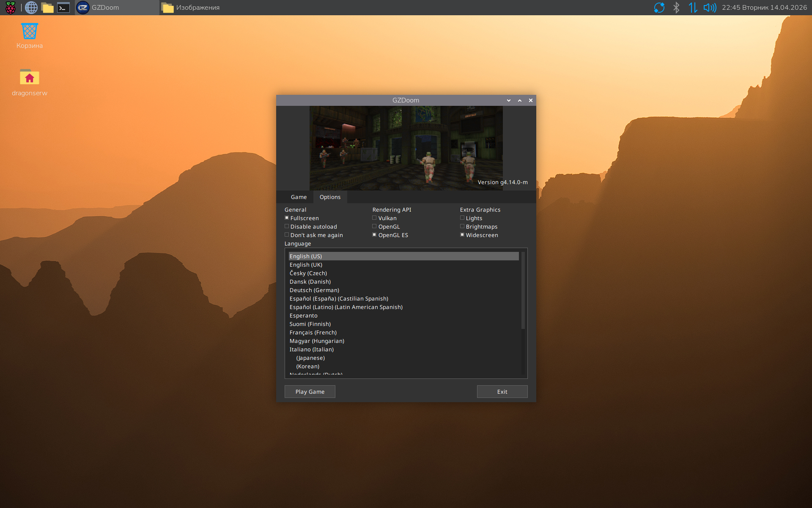Viewport: 812px width, 508px height.
Task: Select Deutsch (German) language
Action: click(x=403, y=290)
